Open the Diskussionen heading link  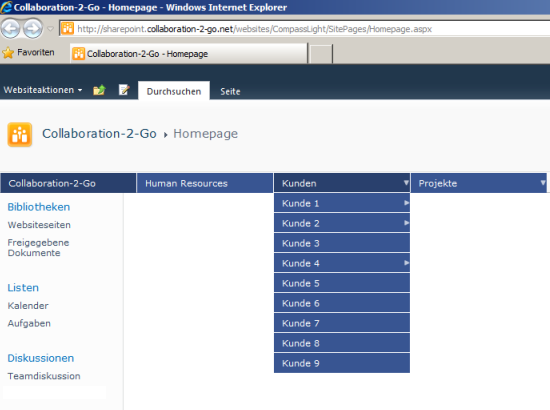[41, 358]
